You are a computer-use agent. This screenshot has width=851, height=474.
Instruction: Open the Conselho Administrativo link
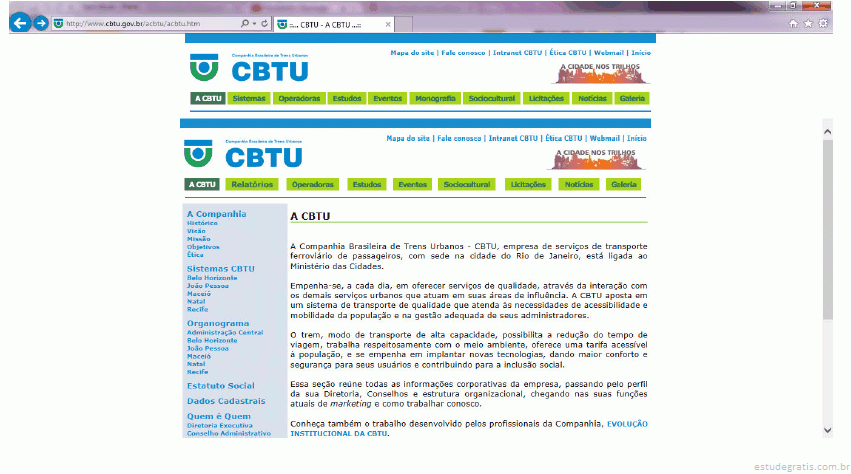[228, 433]
